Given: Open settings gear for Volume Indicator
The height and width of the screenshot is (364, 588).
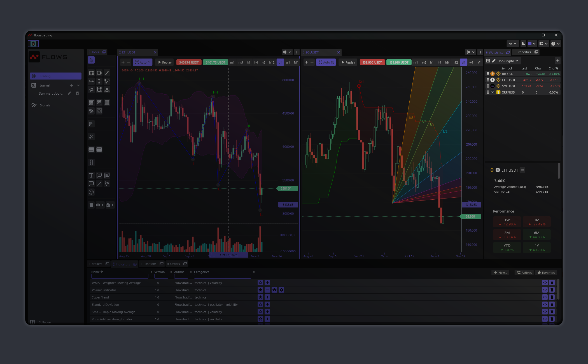Looking at the screenshot, I should point(281,290).
